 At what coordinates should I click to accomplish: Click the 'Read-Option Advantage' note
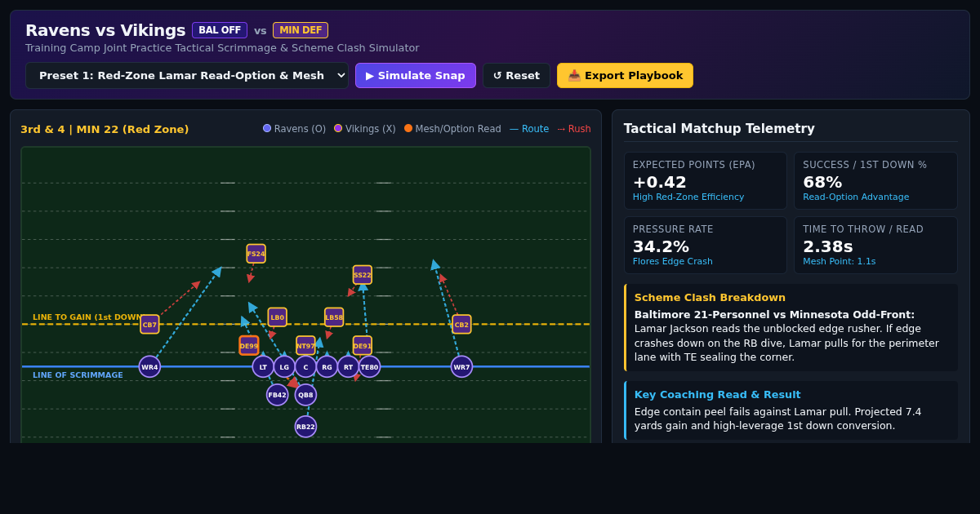point(856,197)
